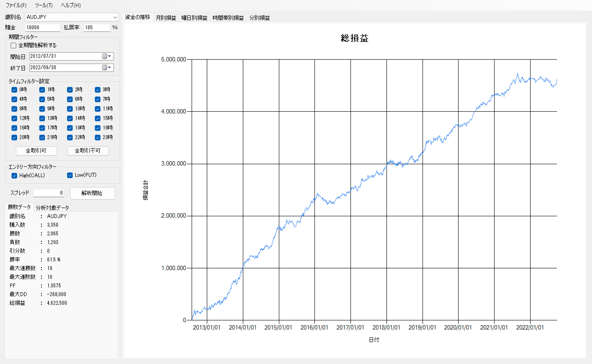Viewport: 592px width, 364px height.
Task: Open the ヘルプ(H) menu
Action: point(71,5)
